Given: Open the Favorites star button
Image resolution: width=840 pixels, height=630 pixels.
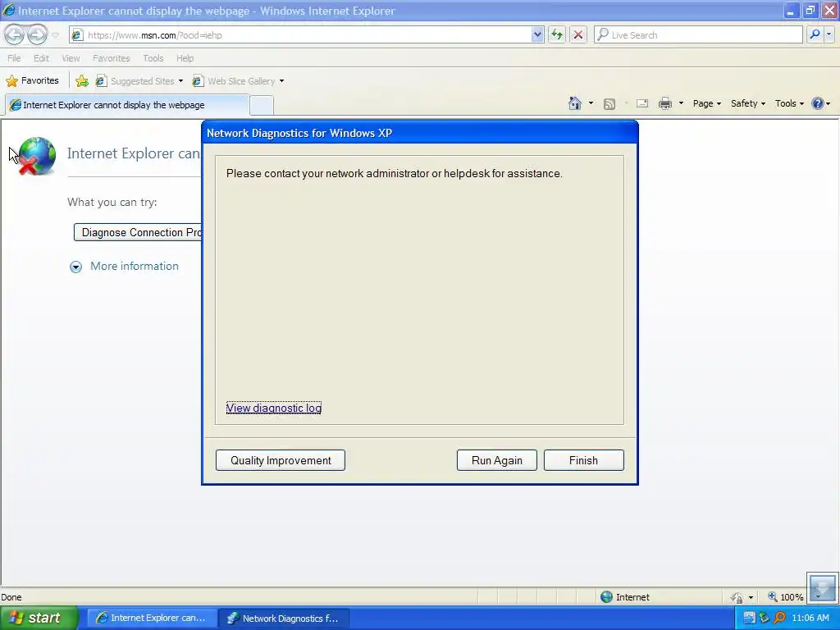Looking at the screenshot, I should tap(32, 81).
